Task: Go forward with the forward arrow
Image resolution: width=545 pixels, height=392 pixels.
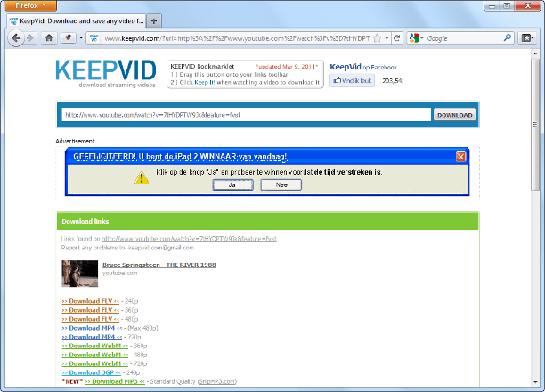Action: click(30, 38)
